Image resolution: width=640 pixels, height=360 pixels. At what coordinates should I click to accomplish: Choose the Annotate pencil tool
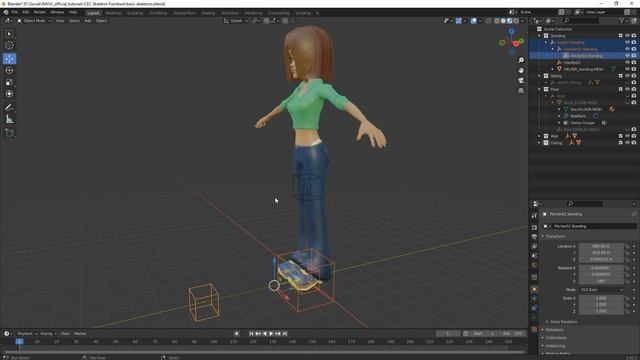(x=9, y=107)
